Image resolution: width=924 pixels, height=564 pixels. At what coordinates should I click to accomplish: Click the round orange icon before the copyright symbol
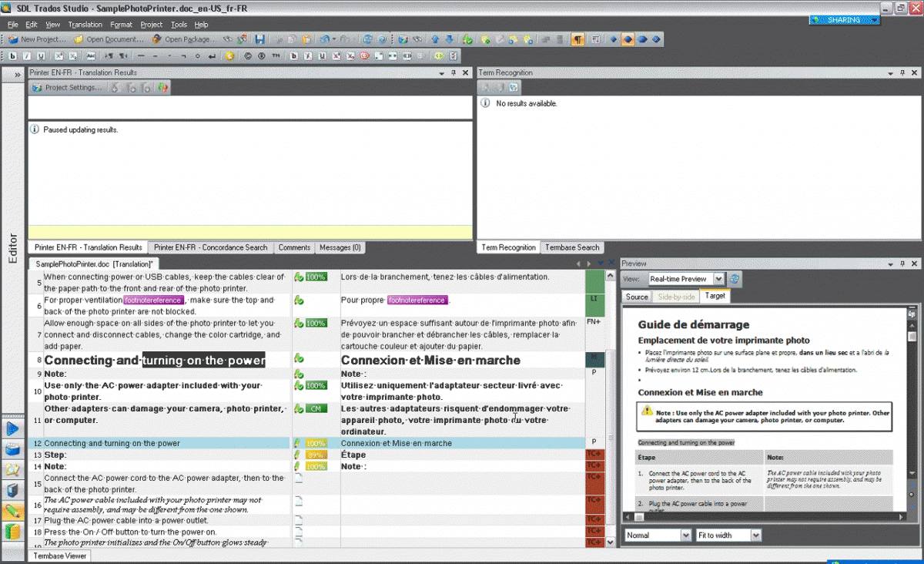tap(229, 55)
